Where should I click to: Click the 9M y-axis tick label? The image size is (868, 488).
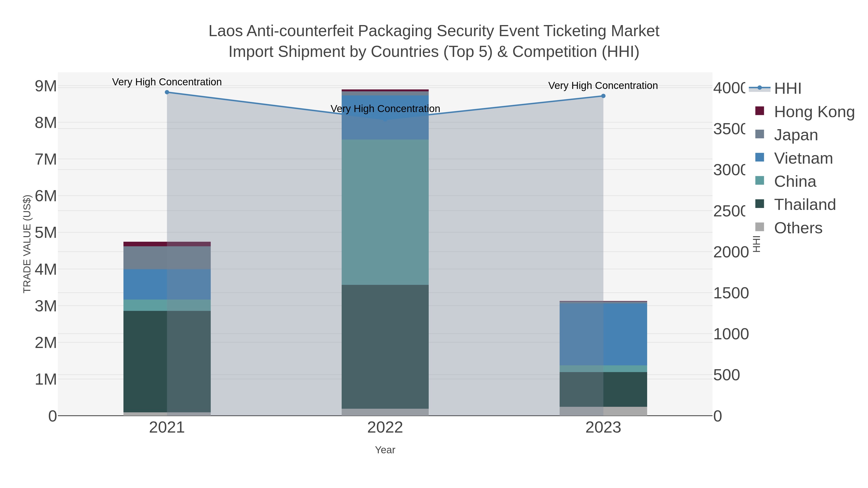click(46, 86)
